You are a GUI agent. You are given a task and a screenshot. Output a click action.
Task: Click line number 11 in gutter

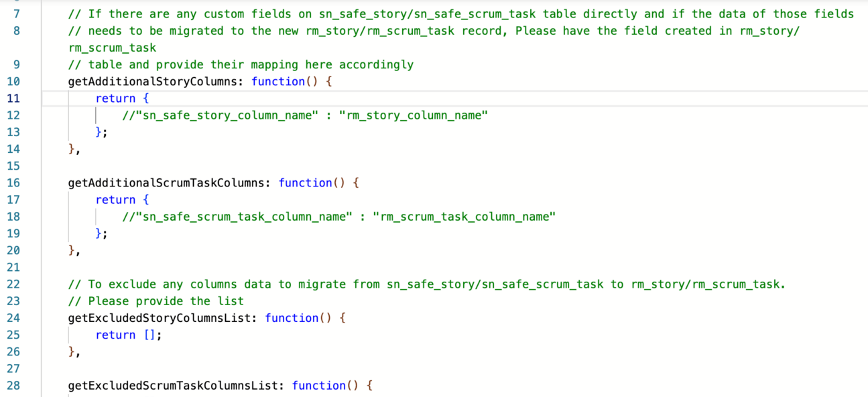(x=13, y=98)
